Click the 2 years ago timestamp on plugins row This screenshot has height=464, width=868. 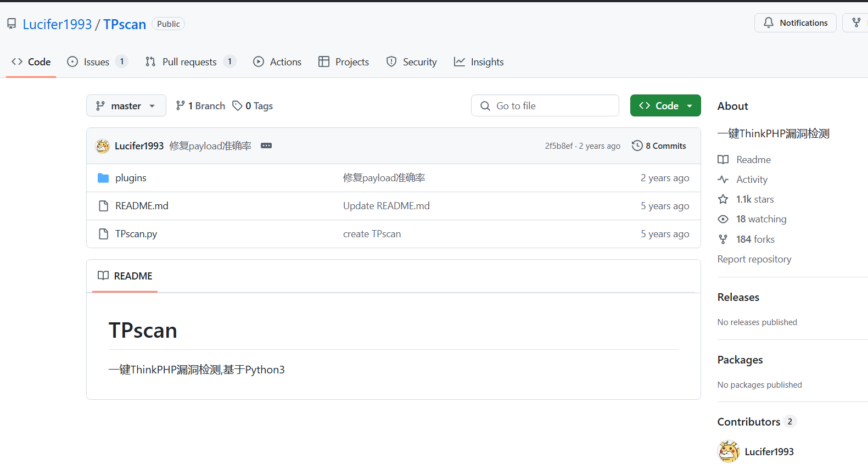[665, 178]
